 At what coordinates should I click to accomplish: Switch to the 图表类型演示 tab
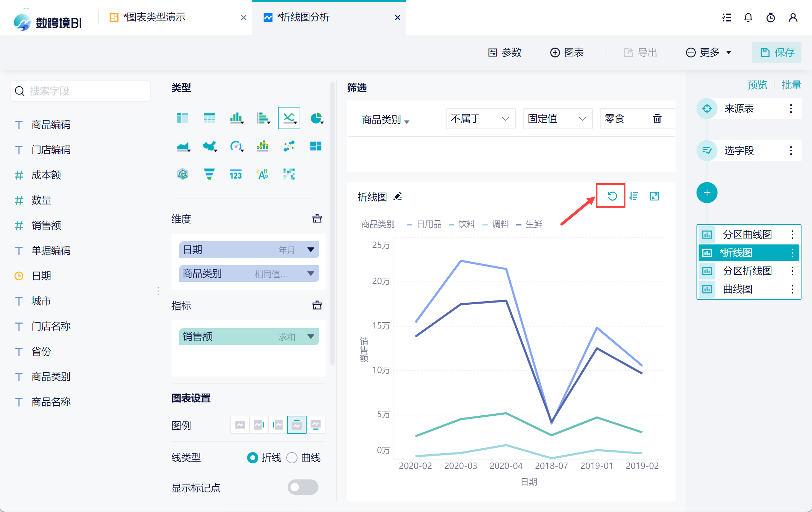pos(154,17)
